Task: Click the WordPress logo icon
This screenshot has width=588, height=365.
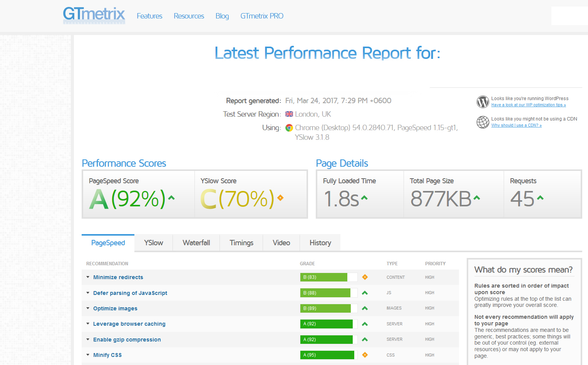Action: (x=482, y=102)
